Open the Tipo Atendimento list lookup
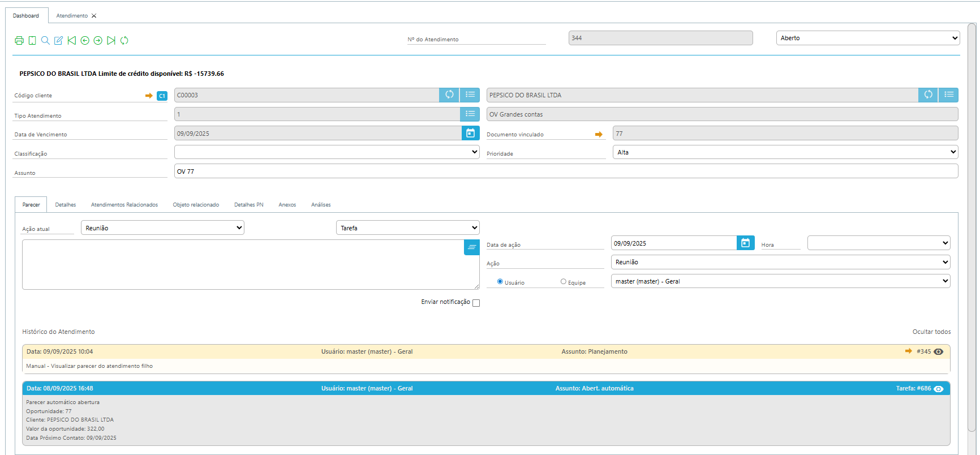Image resolution: width=980 pixels, height=455 pixels. coord(470,114)
